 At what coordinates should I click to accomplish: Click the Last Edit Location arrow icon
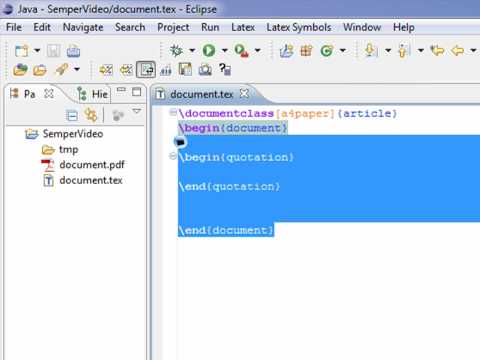437,51
